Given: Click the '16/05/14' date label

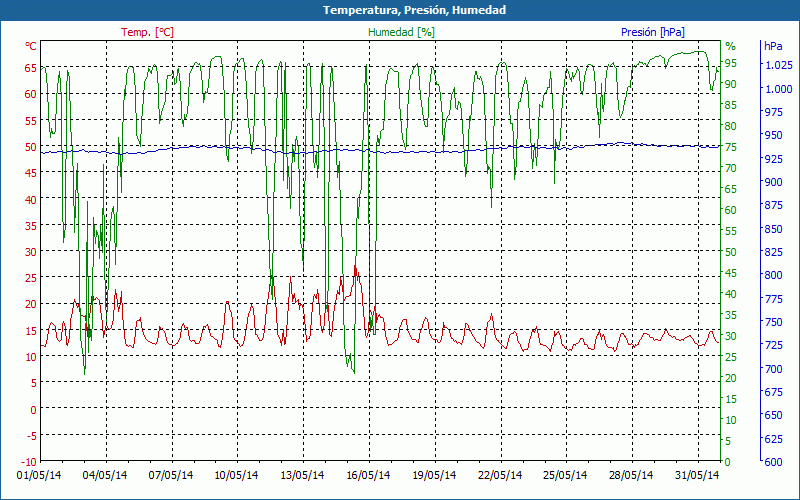Looking at the screenshot, I should click(x=368, y=475).
